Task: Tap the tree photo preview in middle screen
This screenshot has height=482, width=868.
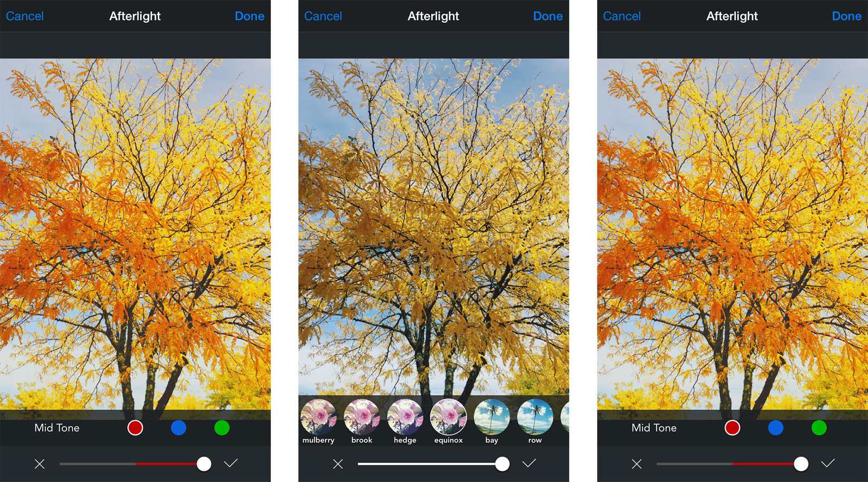Action: click(433, 227)
